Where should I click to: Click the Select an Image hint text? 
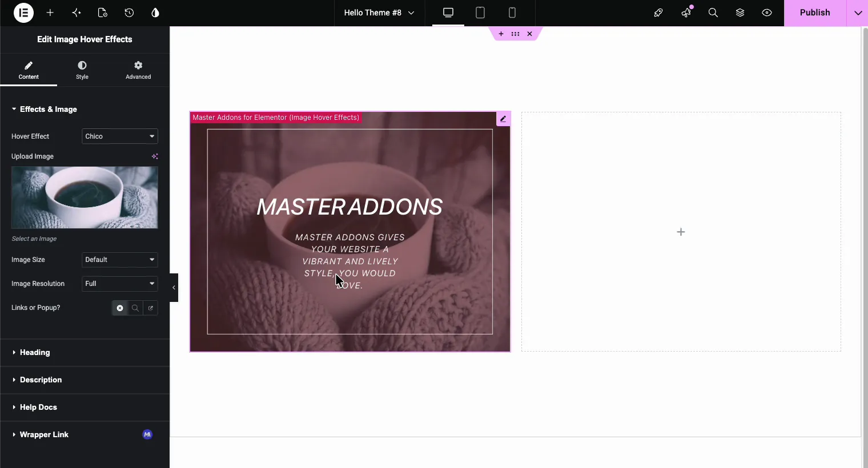34,239
